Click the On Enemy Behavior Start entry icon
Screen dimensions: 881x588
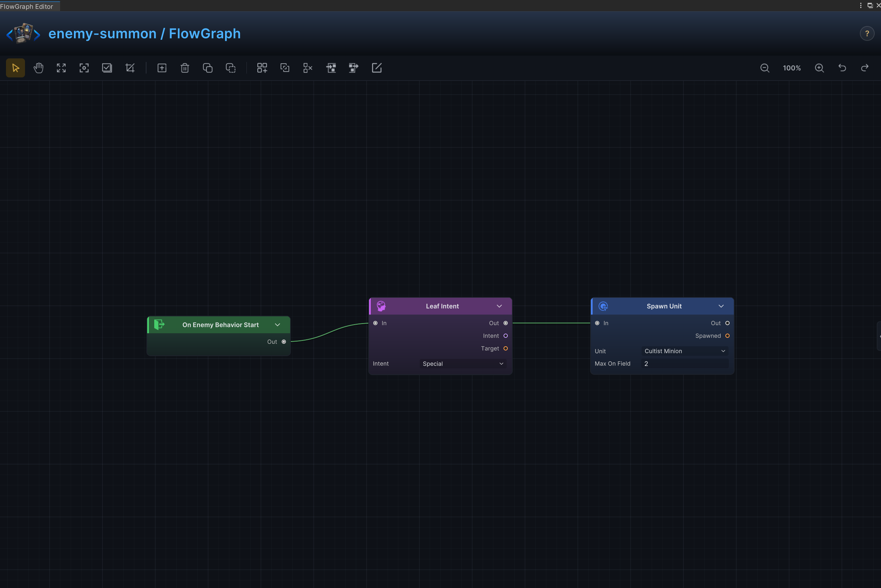159,324
